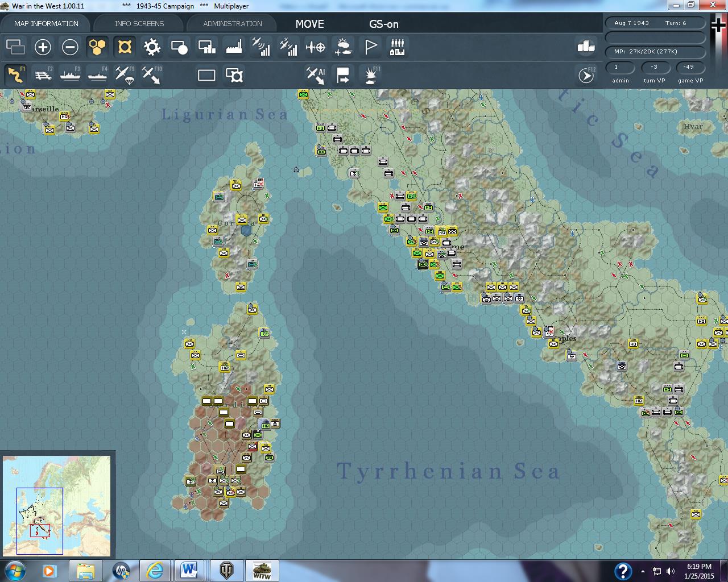The image size is (728, 582).
Task: Select the blue hexagon marker on Corsica
Action: (246, 230)
